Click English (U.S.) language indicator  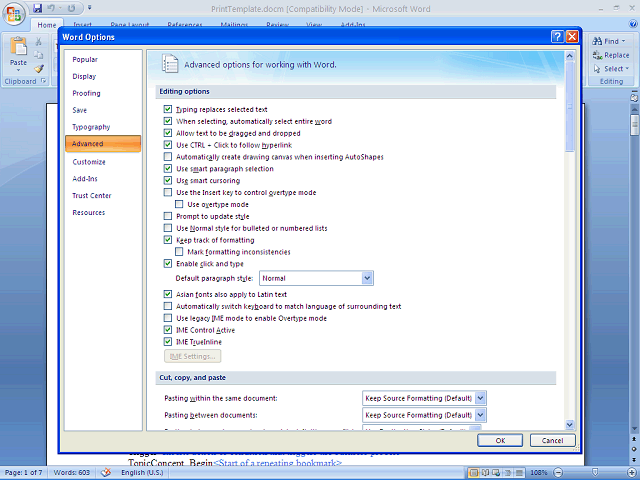point(142,473)
